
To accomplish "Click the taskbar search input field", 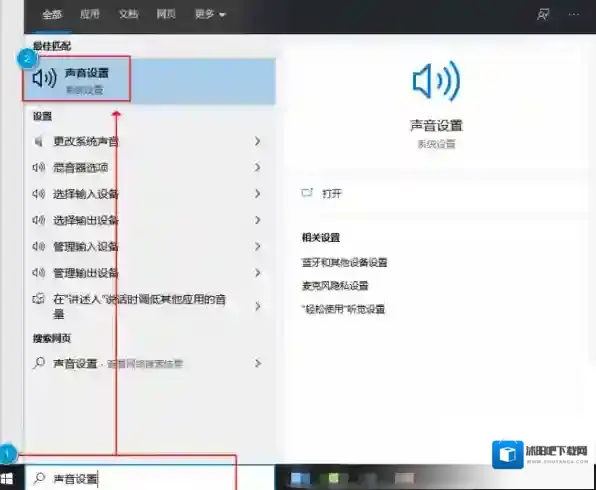I will (x=150, y=478).
